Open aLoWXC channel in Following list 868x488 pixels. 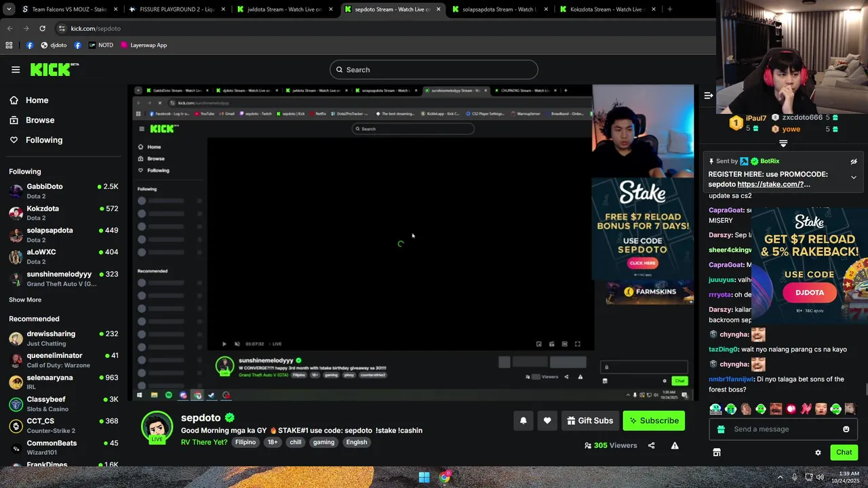(x=64, y=256)
